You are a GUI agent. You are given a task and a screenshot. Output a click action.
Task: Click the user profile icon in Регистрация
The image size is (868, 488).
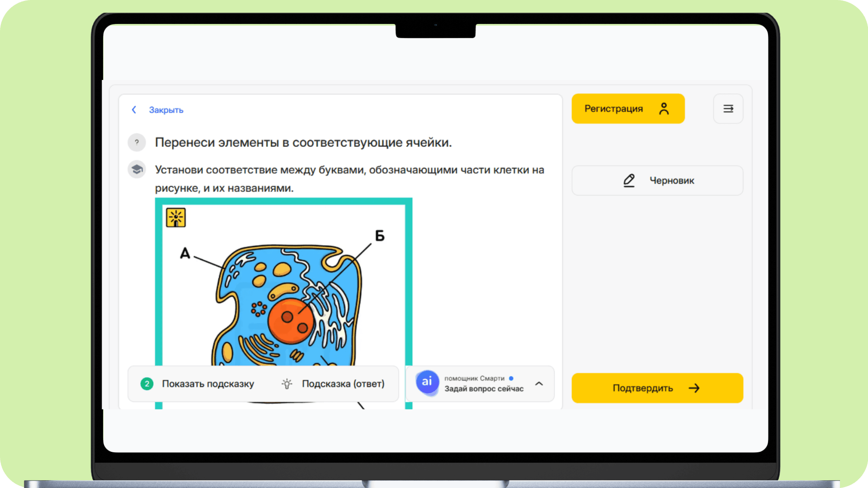coord(664,108)
